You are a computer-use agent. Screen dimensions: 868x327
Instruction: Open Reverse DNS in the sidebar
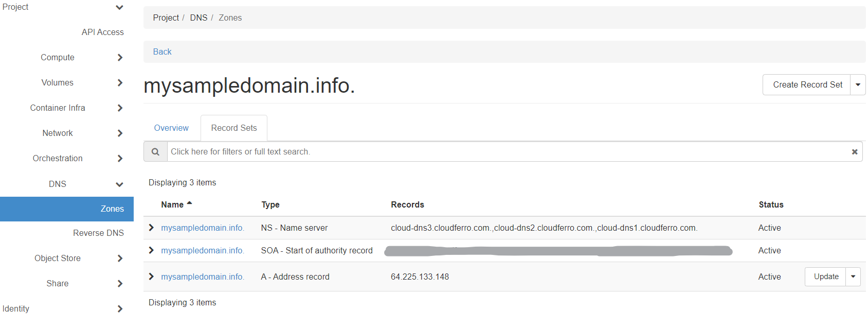pos(98,233)
